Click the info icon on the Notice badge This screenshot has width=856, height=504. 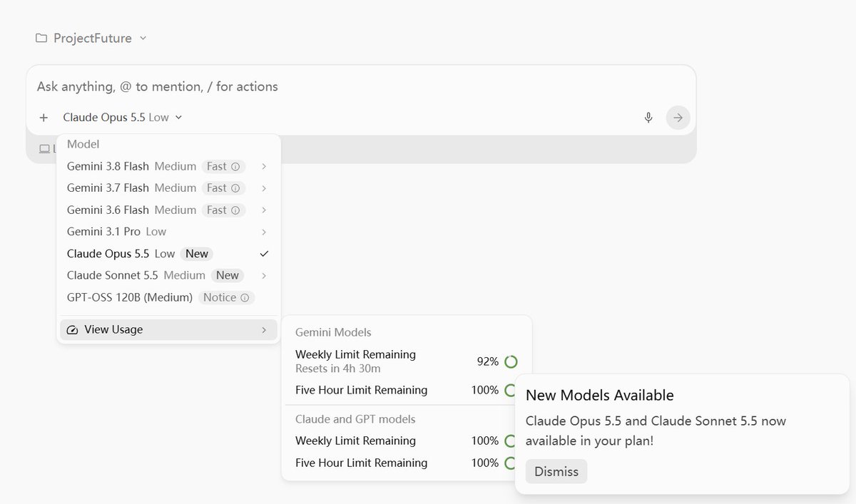245,298
